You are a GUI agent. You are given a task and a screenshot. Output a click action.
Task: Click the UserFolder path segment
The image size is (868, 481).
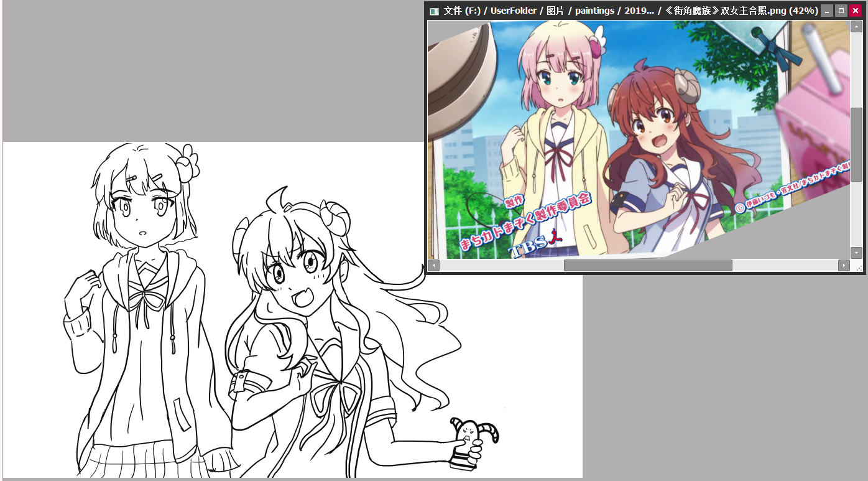(x=514, y=11)
